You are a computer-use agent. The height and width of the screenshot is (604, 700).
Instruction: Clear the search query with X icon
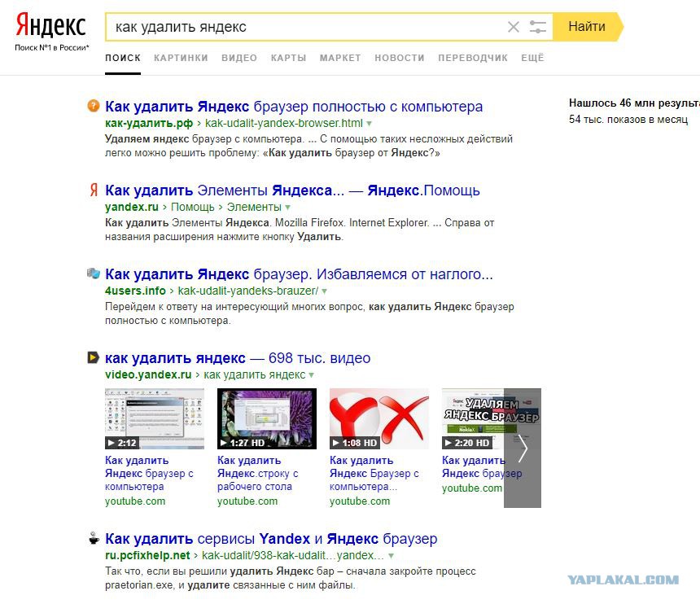(x=514, y=27)
